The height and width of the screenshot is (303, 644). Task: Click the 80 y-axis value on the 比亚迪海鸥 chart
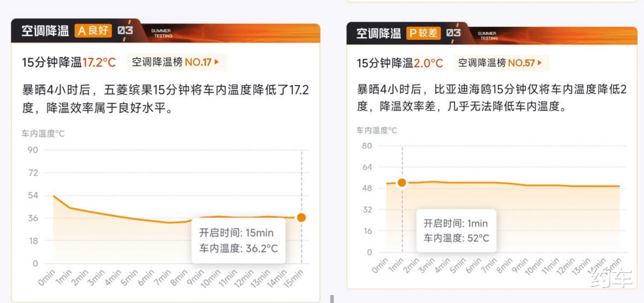[x=367, y=146]
